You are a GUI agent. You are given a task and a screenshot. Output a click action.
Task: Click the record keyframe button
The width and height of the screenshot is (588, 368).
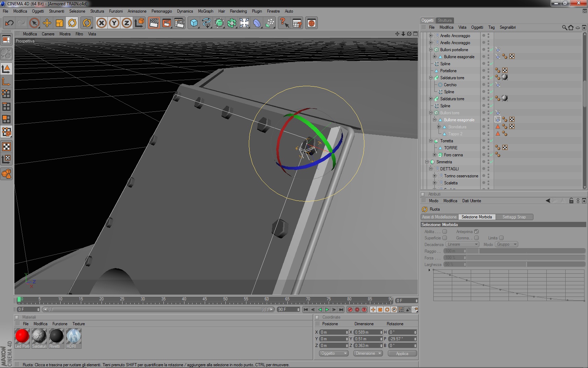pos(350,309)
